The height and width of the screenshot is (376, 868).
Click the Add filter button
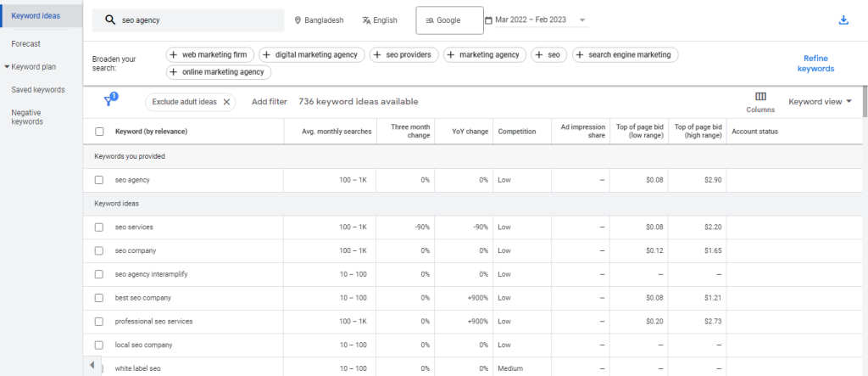(269, 102)
